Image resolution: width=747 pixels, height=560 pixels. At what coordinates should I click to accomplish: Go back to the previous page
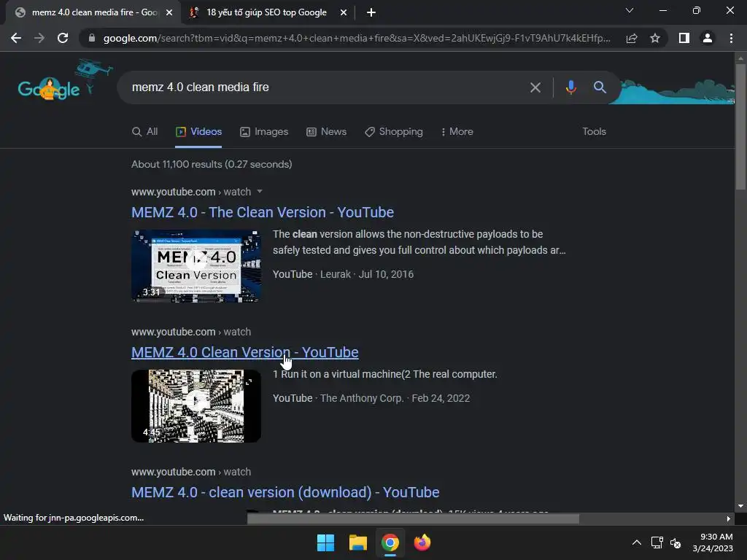16,38
